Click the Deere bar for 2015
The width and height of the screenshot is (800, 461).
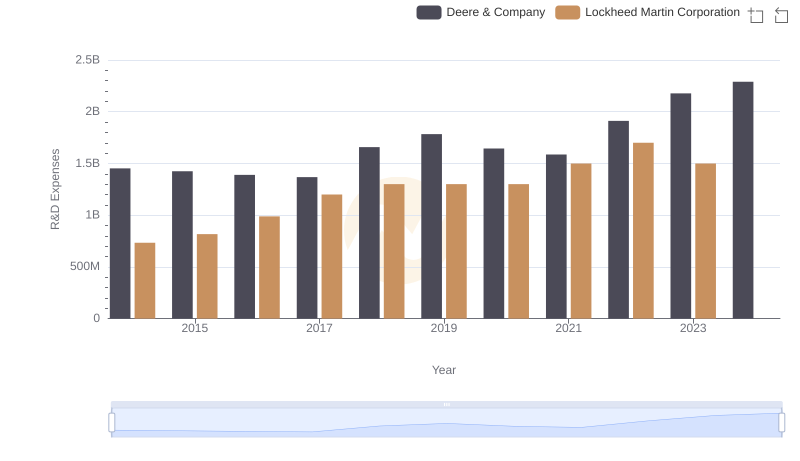183,245
